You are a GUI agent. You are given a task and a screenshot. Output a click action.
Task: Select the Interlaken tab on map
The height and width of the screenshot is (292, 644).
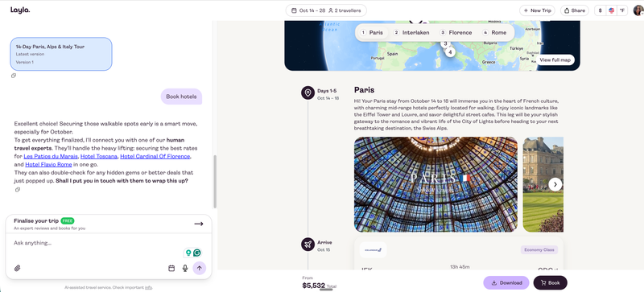click(411, 32)
